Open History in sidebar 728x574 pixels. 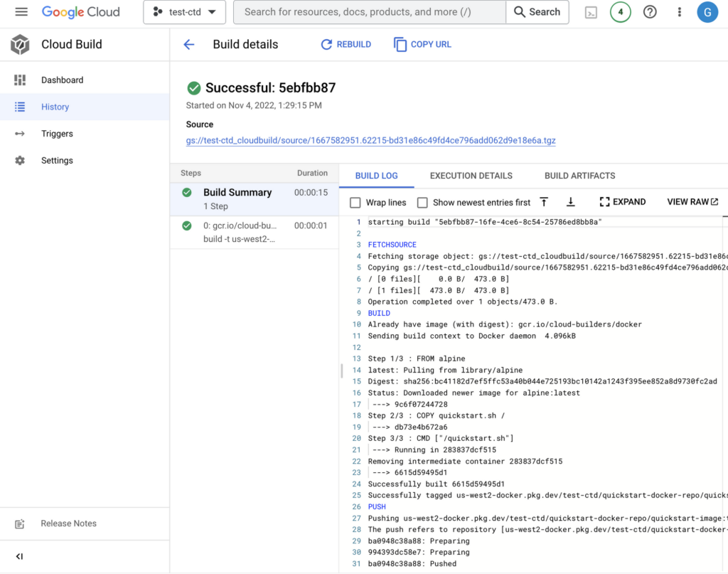tap(55, 107)
